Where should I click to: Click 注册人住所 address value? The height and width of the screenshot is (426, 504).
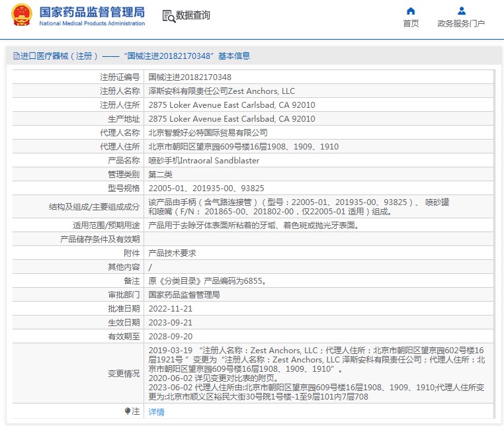pyautogui.click(x=231, y=105)
